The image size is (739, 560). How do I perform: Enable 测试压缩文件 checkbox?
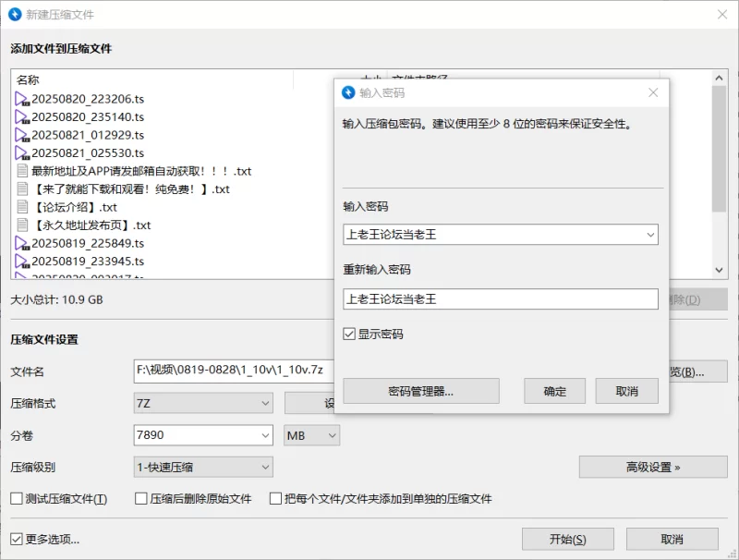(17, 499)
